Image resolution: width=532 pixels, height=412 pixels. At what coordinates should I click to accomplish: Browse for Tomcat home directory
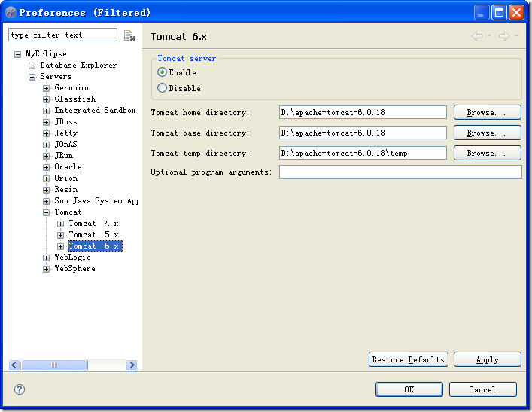[x=487, y=112]
